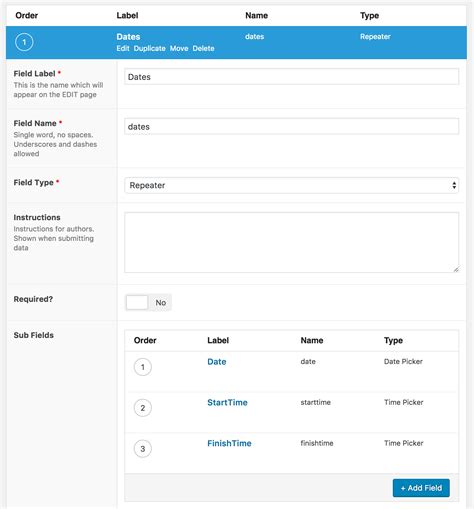This screenshot has width=474, height=509.
Task: Click the top table 'Type' column header
Action: coord(369,16)
